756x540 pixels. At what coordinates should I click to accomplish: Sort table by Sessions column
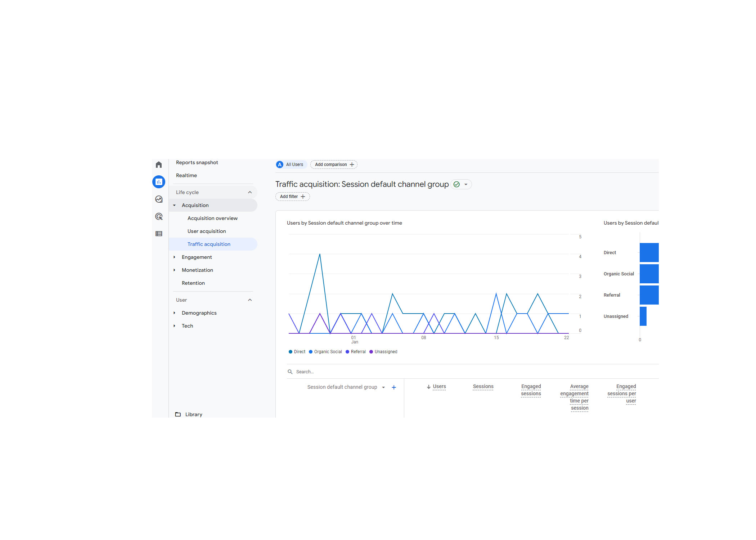(x=483, y=387)
